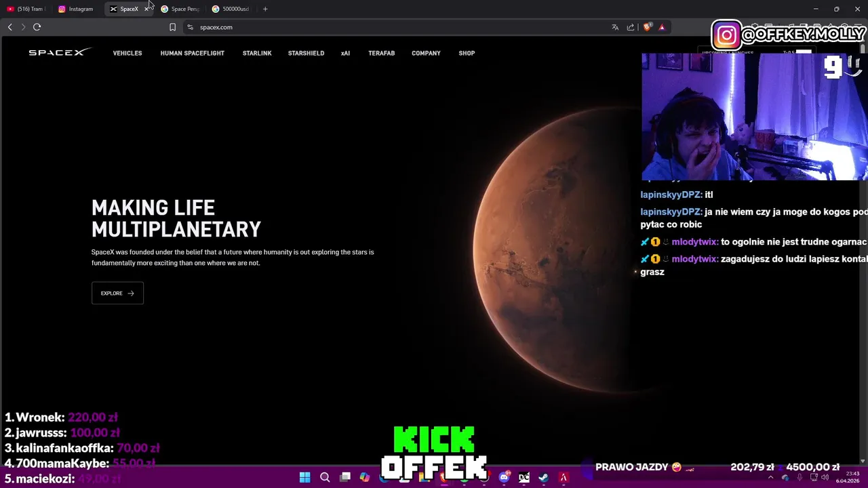Viewport: 868px width, 488px height.
Task: Open a new browser tab
Action: (265, 9)
